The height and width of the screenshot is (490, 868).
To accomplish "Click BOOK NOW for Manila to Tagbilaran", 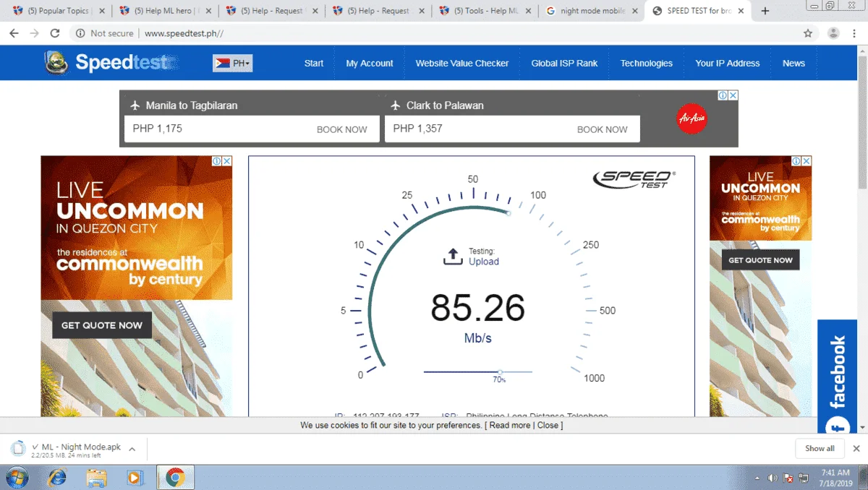I will 342,129.
